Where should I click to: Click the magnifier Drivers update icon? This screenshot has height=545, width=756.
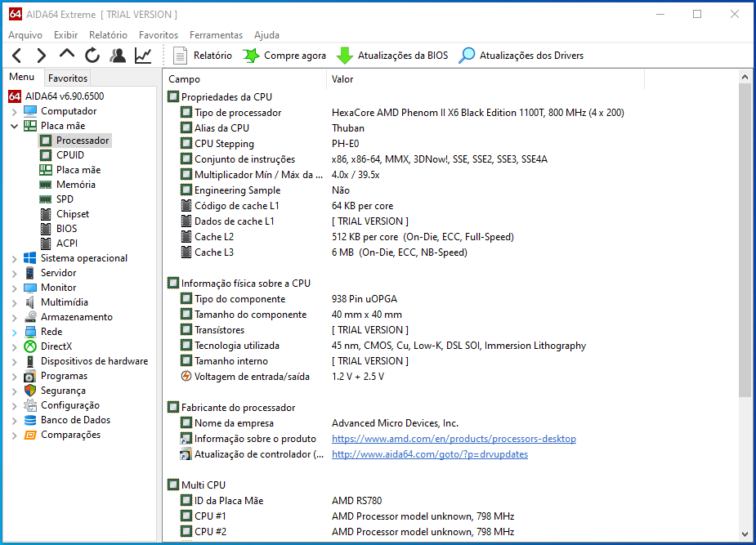(x=466, y=56)
